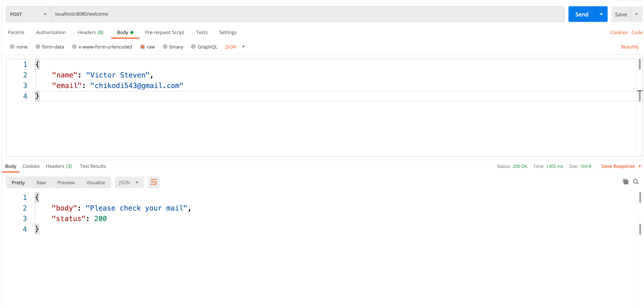
Task: Open response Headers (3) tab
Action: click(59, 166)
